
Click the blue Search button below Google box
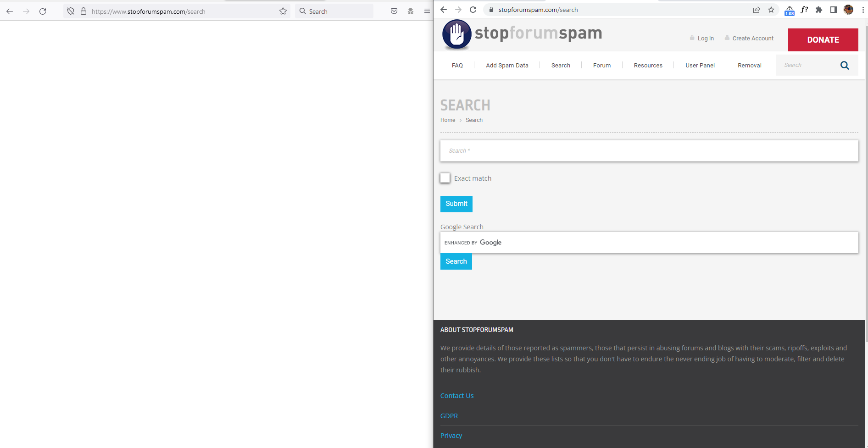[456, 261]
